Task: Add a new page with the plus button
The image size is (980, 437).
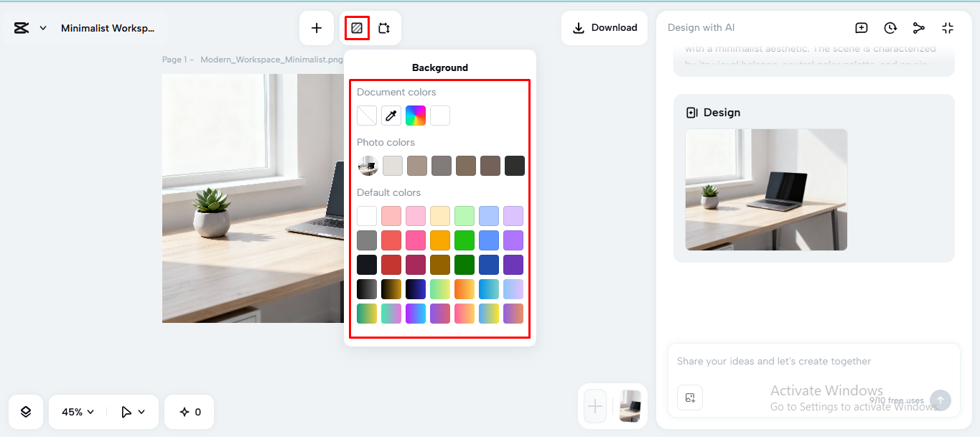Action: [595, 407]
